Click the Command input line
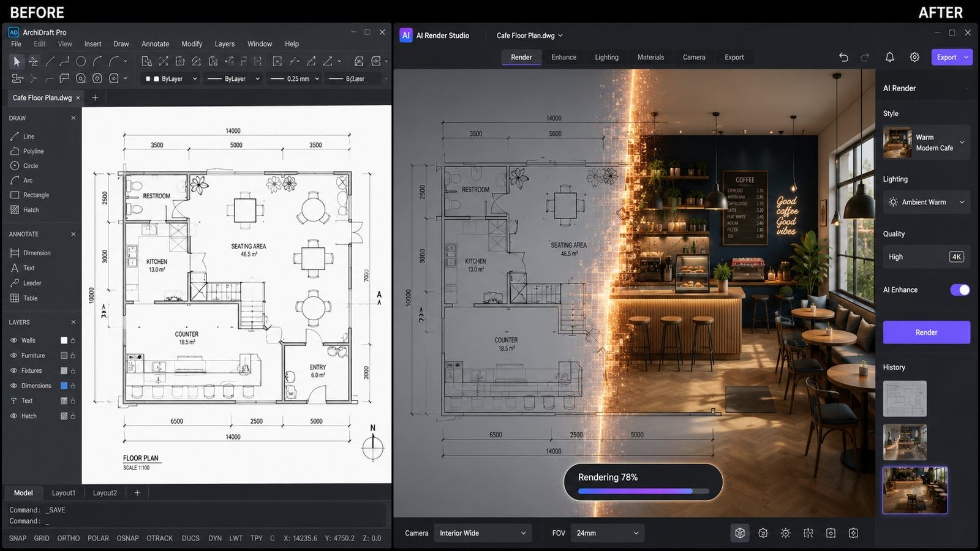 tap(196, 521)
